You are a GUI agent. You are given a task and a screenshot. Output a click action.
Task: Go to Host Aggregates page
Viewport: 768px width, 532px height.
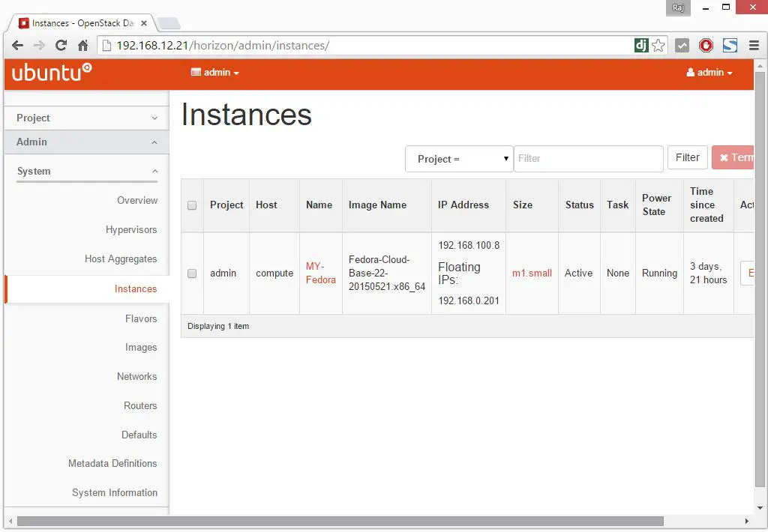(121, 259)
